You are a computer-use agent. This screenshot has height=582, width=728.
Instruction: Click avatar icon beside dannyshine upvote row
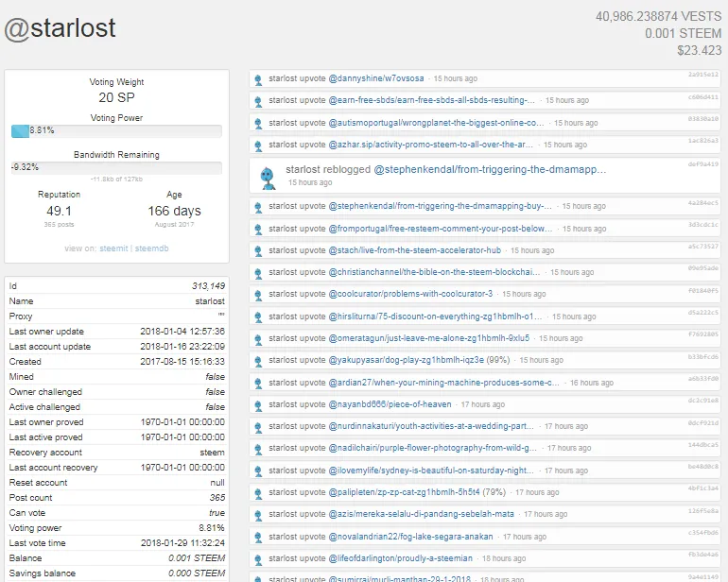pos(258,79)
